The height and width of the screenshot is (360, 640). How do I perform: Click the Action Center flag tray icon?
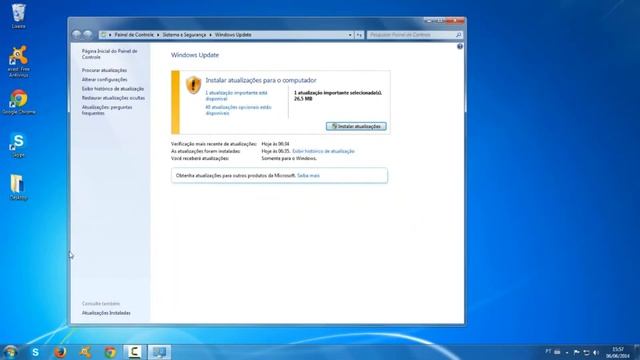[576, 352]
